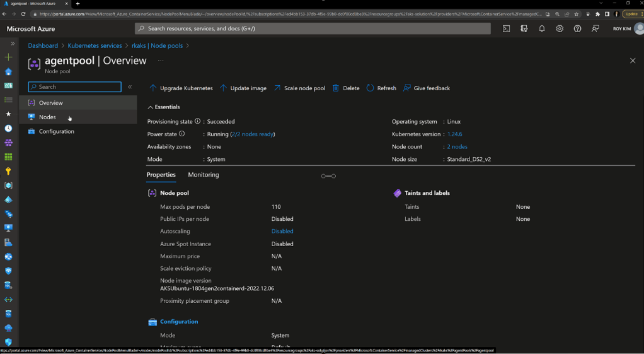Open Cloud Shell from top bar

[x=506, y=28]
